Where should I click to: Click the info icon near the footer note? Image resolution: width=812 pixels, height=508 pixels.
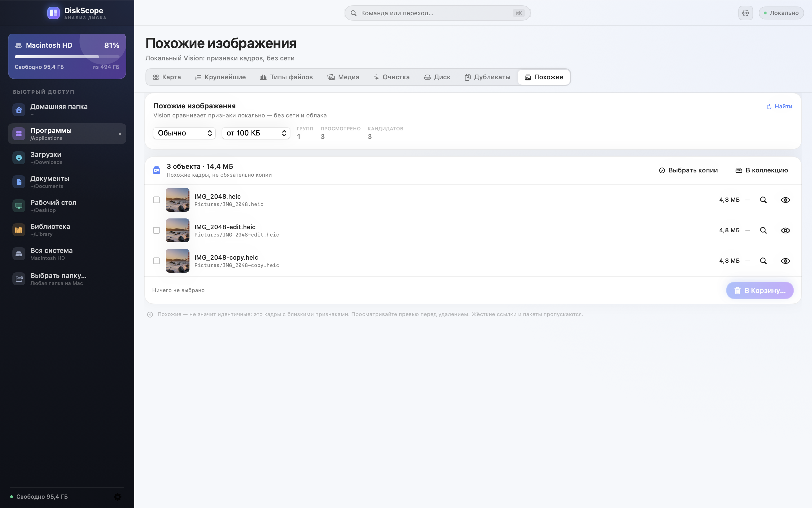click(150, 314)
